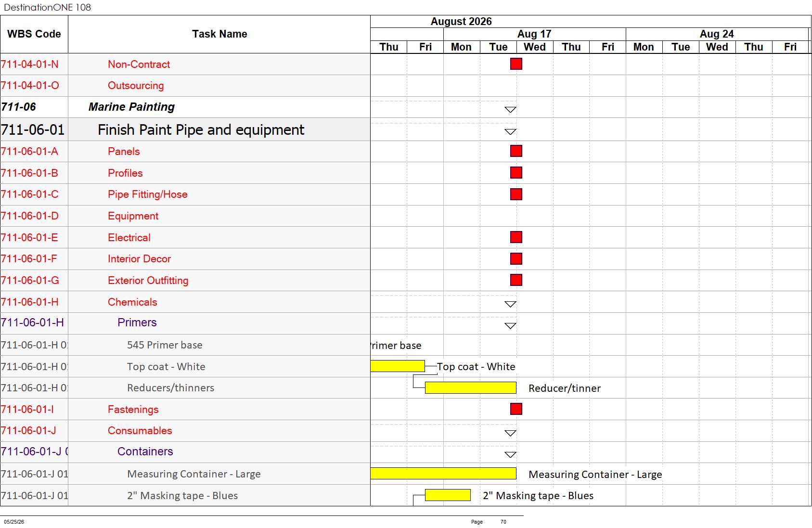Select the yellow Measuring Container - Large bar
Image resolution: width=812 pixels, height=528 pixels.
point(443,474)
